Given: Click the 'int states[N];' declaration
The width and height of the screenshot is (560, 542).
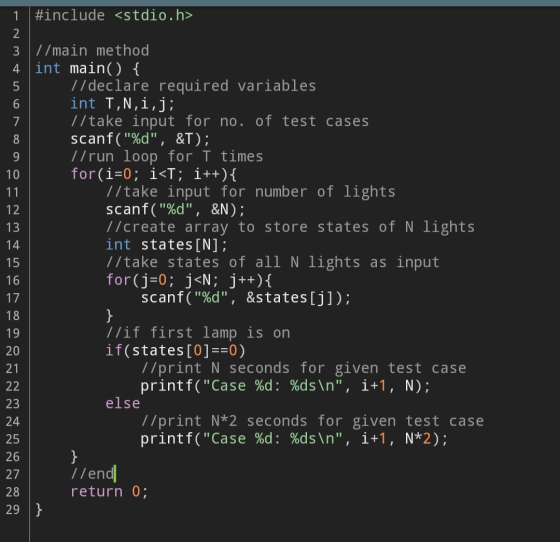Looking at the screenshot, I should coord(166,245).
